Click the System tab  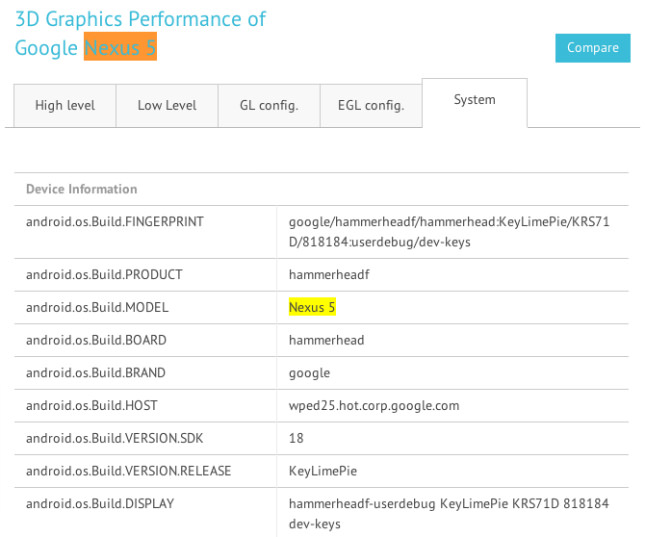(x=474, y=100)
